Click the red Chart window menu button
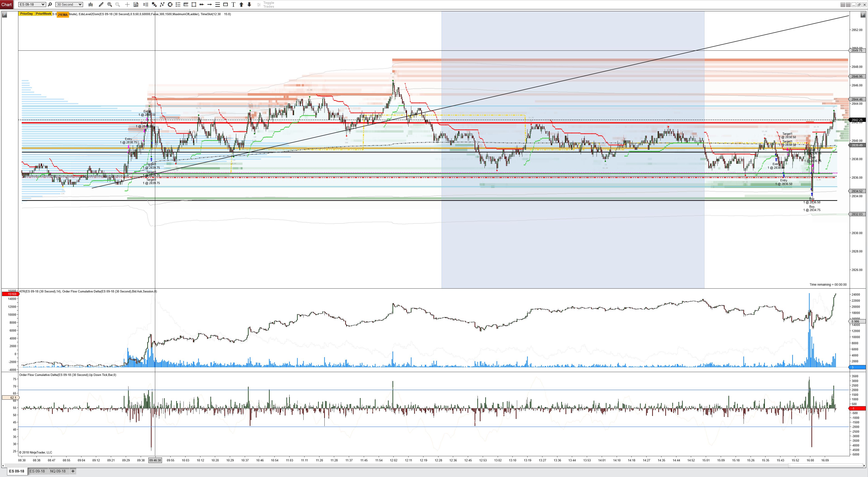The height and width of the screenshot is (477, 868). point(6,4)
